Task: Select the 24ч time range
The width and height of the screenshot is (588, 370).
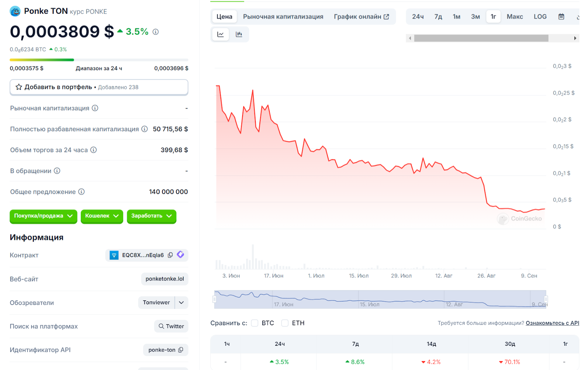Action: click(x=418, y=17)
